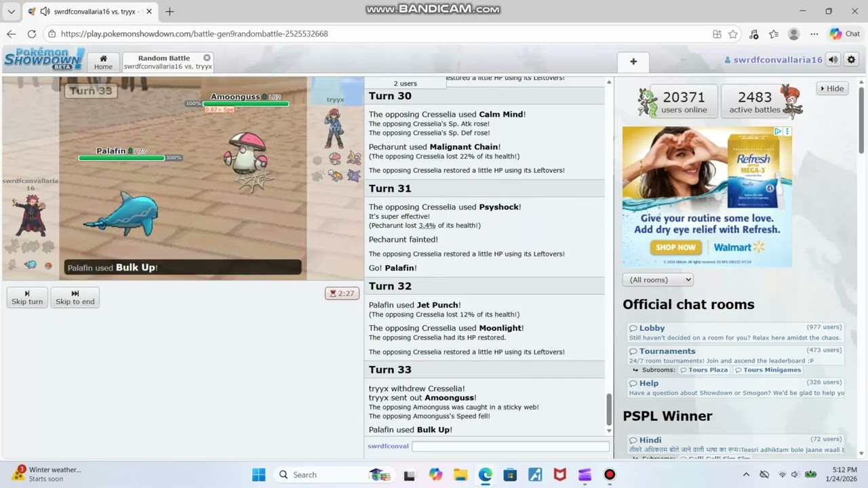The height and width of the screenshot is (488, 868).
Task: Open the Tours Minigames subroom
Action: coord(767,369)
